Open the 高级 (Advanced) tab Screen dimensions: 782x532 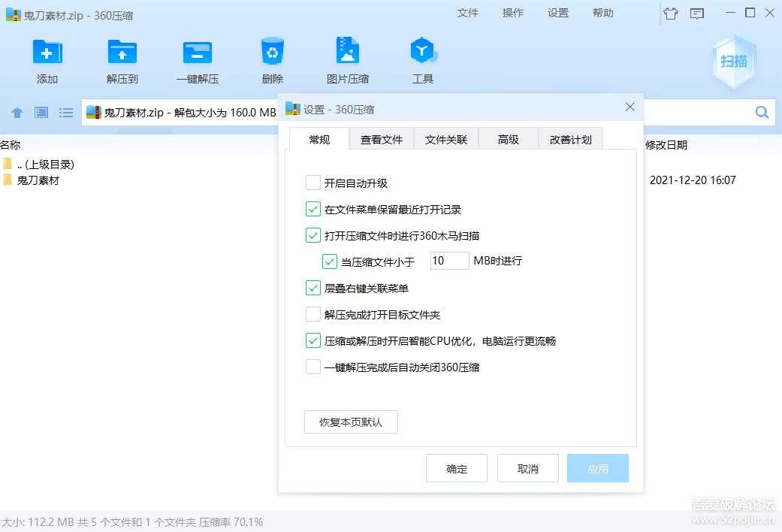509,140
